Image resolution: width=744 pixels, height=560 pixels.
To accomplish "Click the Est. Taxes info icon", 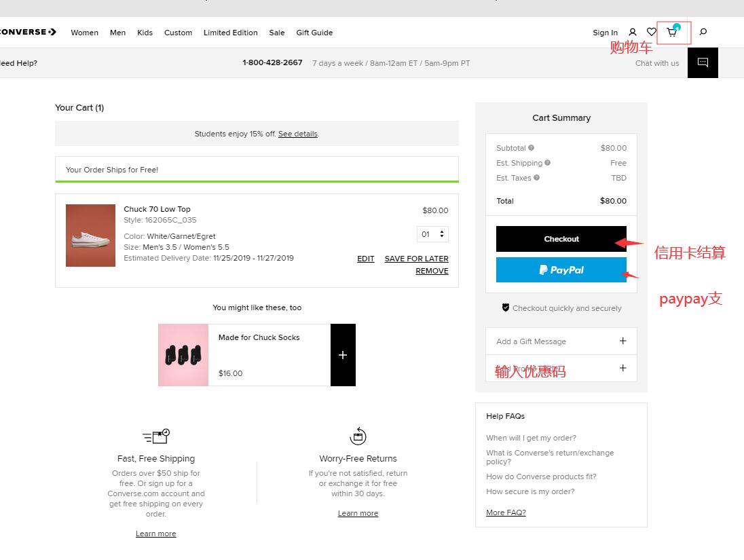I will click(x=537, y=178).
